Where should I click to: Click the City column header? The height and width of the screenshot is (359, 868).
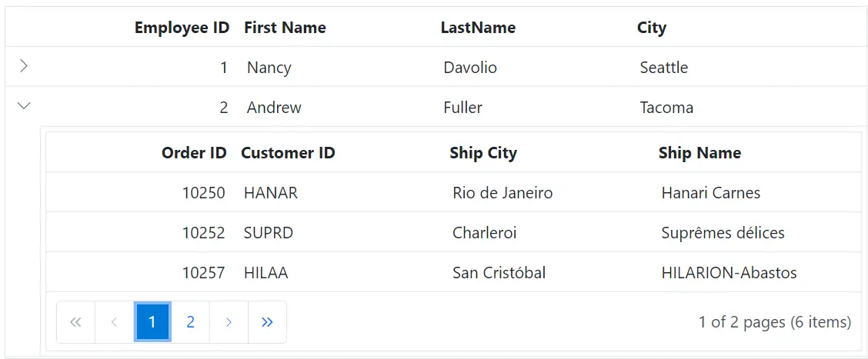point(652,28)
